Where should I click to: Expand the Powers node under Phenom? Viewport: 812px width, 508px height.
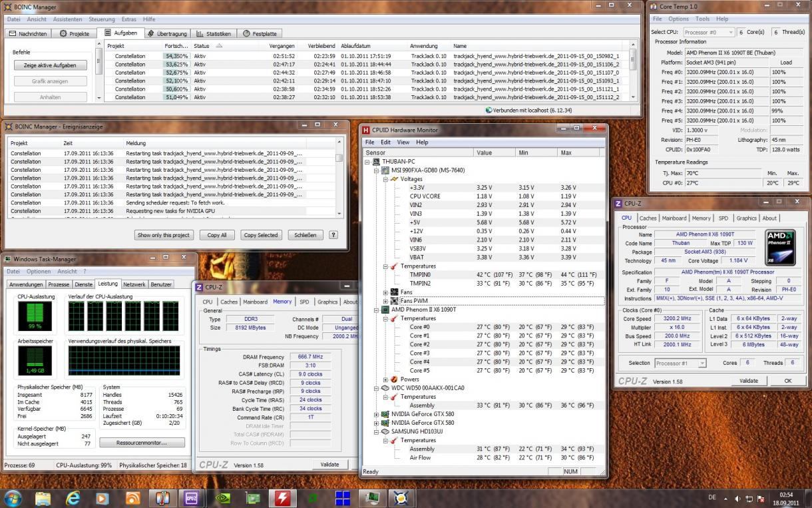tap(386, 379)
